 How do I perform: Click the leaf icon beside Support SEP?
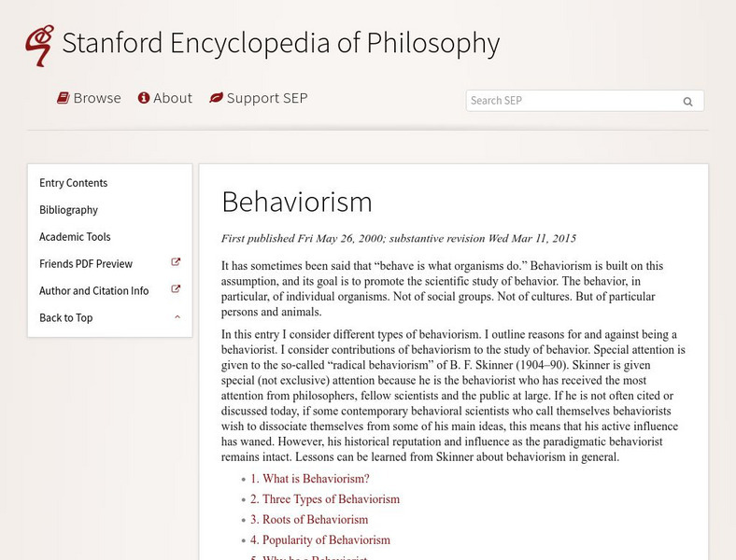216,98
